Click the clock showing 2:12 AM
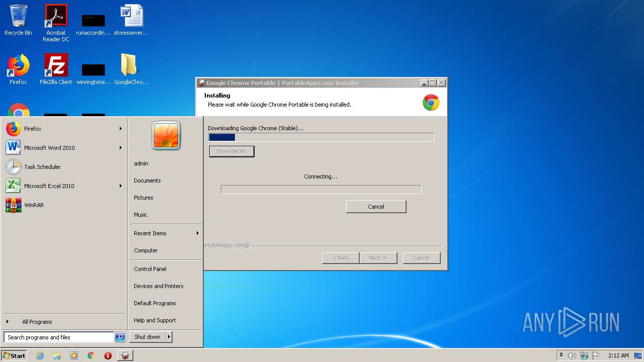The image size is (644, 362). (618, 355)
